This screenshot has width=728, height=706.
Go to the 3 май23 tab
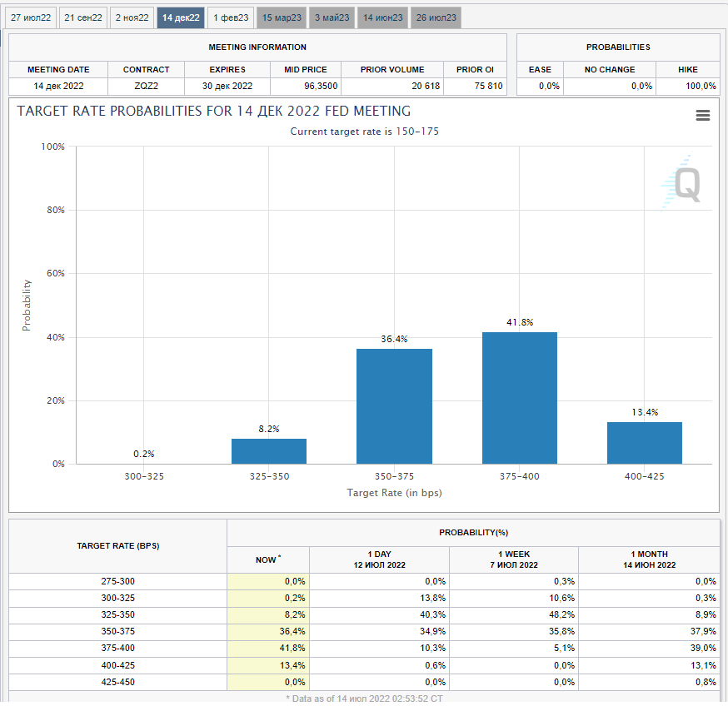click(x=332, y=17)
